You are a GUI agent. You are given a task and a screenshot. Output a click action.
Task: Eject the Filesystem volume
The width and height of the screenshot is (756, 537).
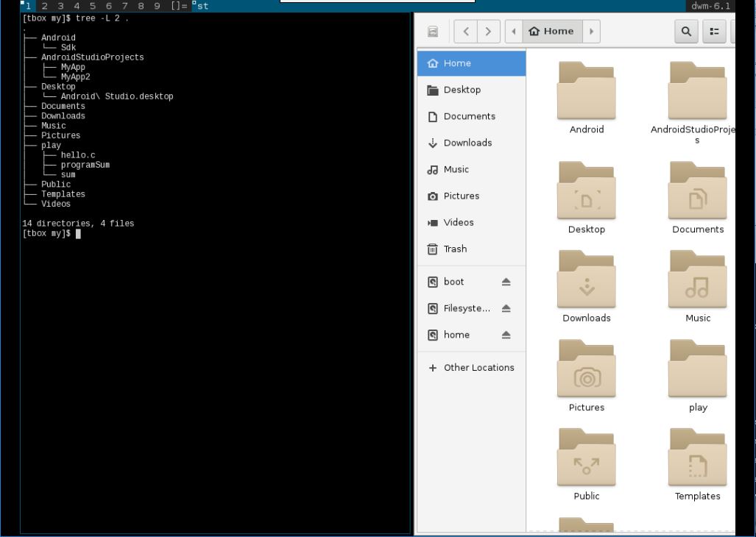coord(505,308)
